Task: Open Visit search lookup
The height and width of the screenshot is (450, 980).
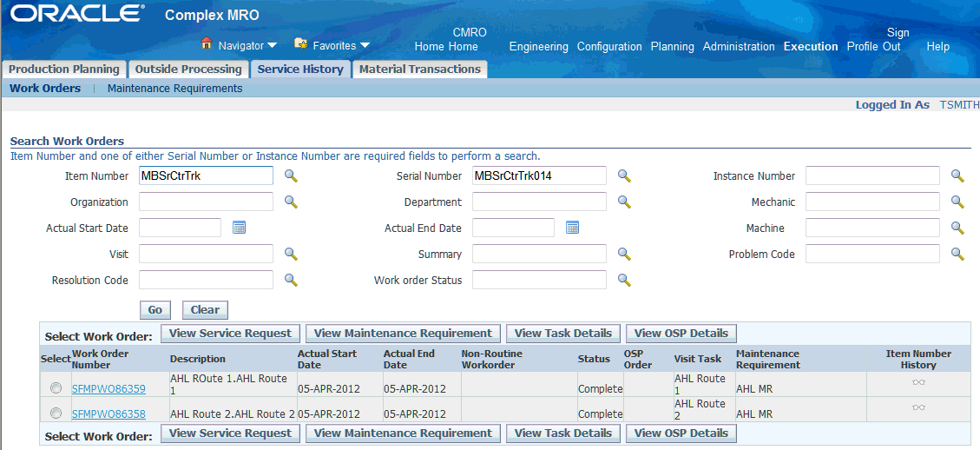Action: (x=291, y=254)
